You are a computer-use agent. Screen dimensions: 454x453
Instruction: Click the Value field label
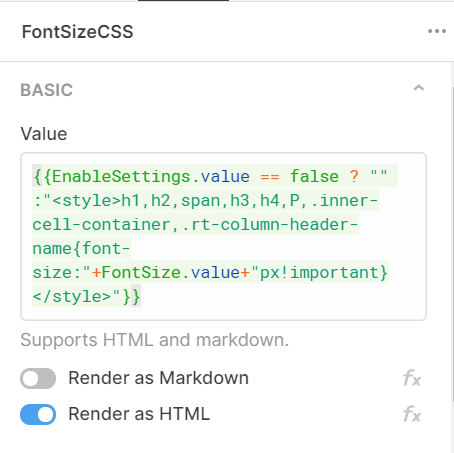[x=44, y=134]
